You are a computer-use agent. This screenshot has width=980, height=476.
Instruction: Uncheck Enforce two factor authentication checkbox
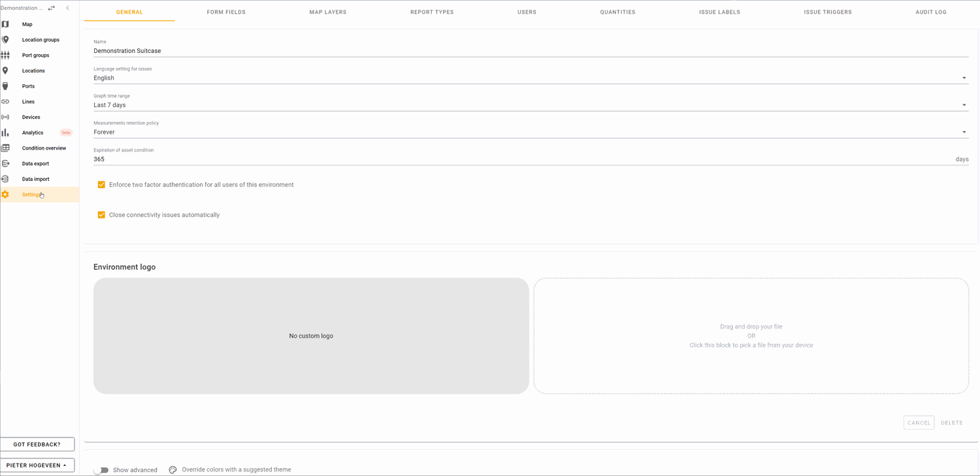coord(101,185)
